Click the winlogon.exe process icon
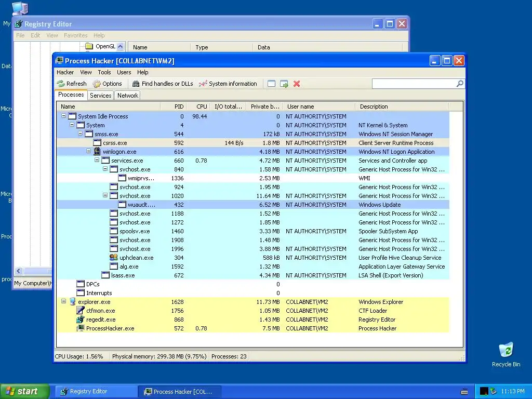The height and width of the screenshot is (399, 532). click(x=97, y=151)
